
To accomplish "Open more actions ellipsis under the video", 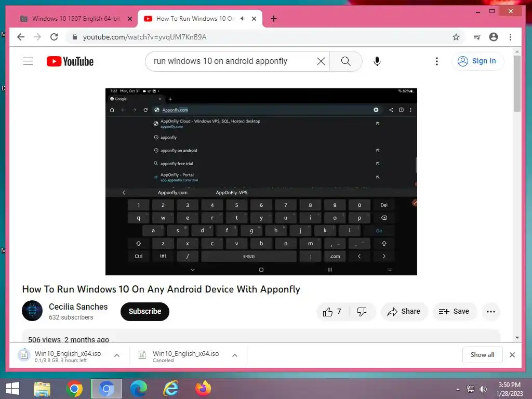I will [x=491, y=312].
